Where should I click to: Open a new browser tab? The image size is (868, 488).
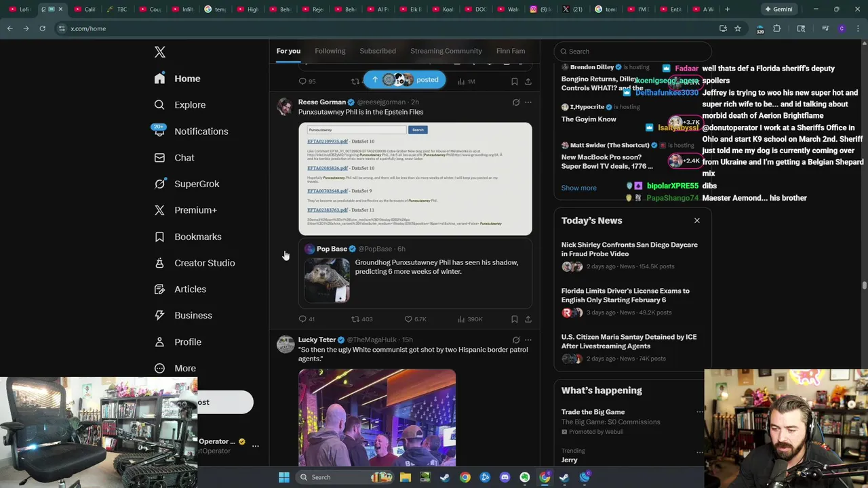pyautogui.click(x=727, y=9)
